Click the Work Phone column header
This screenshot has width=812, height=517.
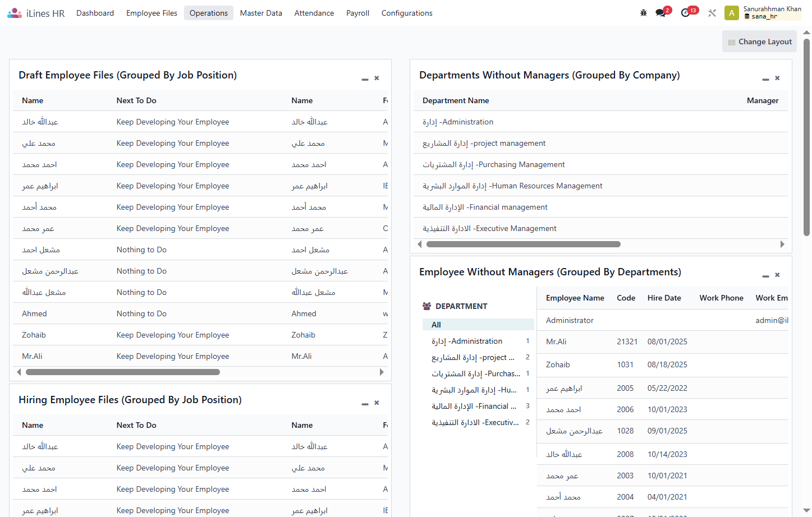721,298
